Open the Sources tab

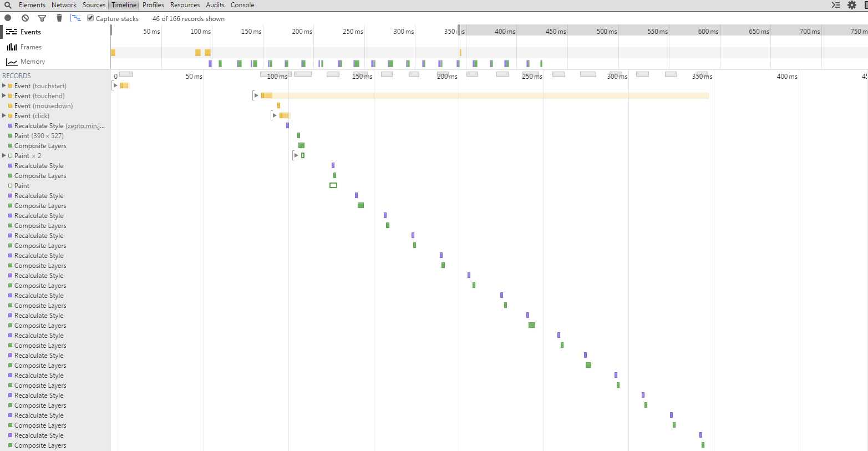[x=94, y=5]
